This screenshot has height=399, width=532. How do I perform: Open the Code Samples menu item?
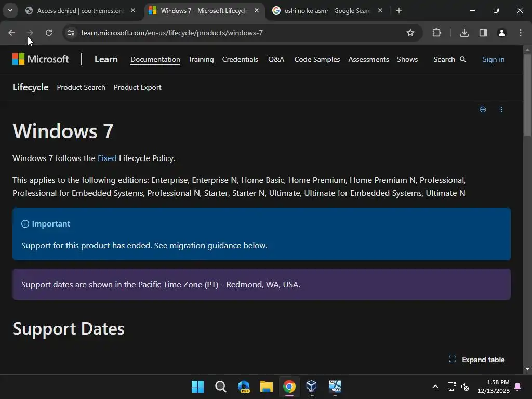(317, 59)
